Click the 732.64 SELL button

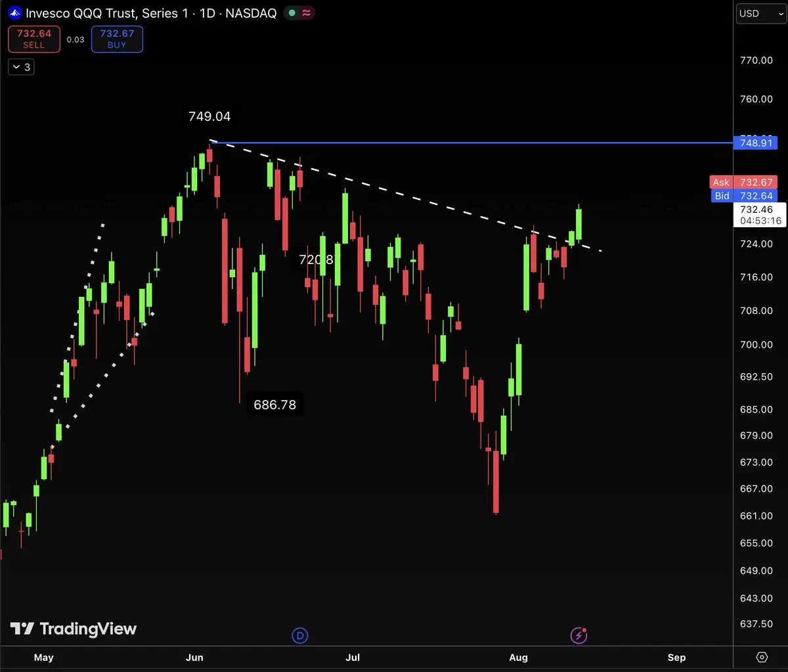(x=34, y=39)
